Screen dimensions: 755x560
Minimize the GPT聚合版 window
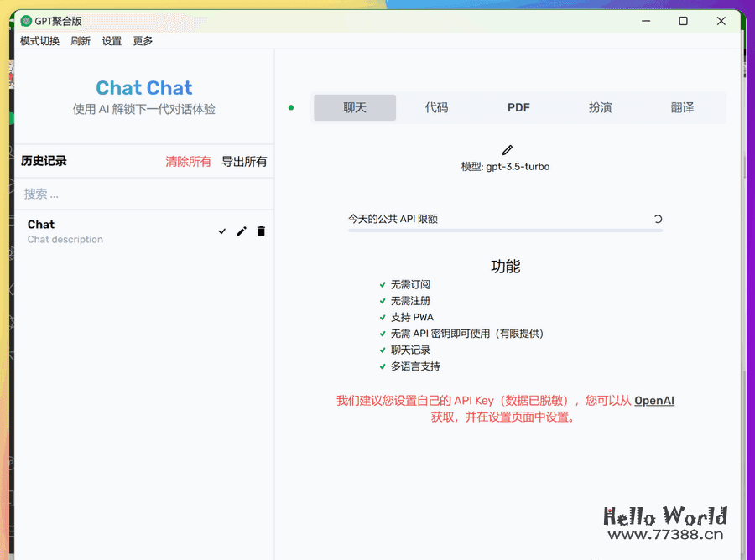tap(646, 21)
